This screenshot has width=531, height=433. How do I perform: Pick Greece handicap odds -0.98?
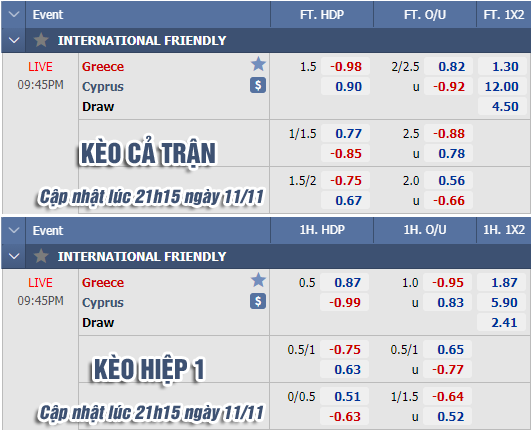[345, 66]
